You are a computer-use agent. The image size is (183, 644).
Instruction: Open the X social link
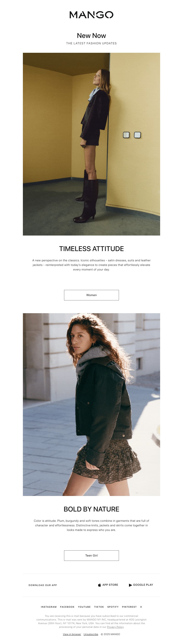141,607
